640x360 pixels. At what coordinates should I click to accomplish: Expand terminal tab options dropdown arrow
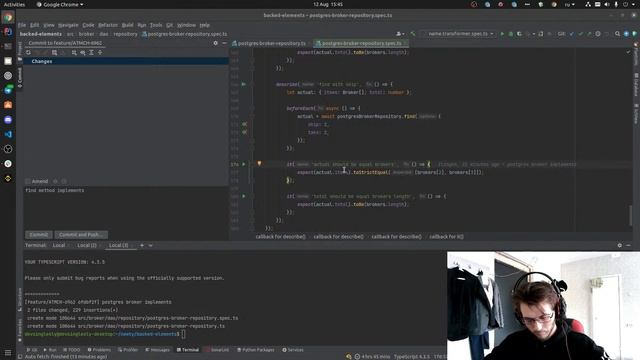[x=150, y=245]
